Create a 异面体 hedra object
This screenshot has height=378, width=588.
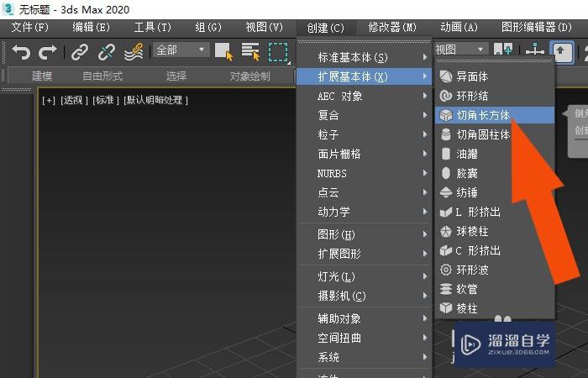tap(495, 76)
